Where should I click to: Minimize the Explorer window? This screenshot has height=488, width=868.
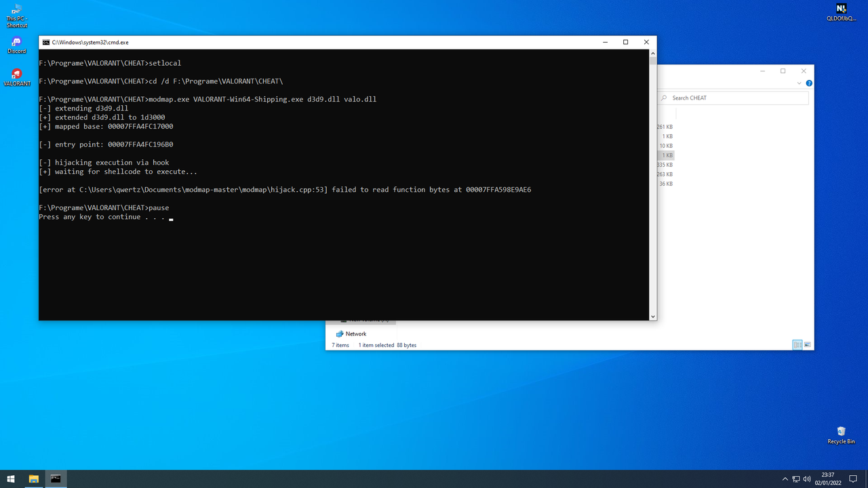[x=762, y=70]
